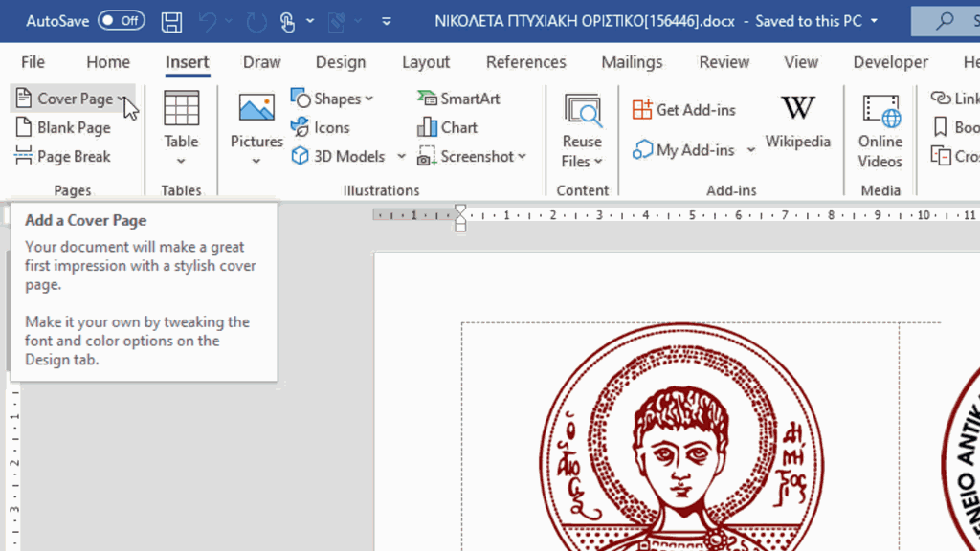The width and height of the screenshot is (980, 551).
Task: Click the Link chain icon
Action: (941, 99)
